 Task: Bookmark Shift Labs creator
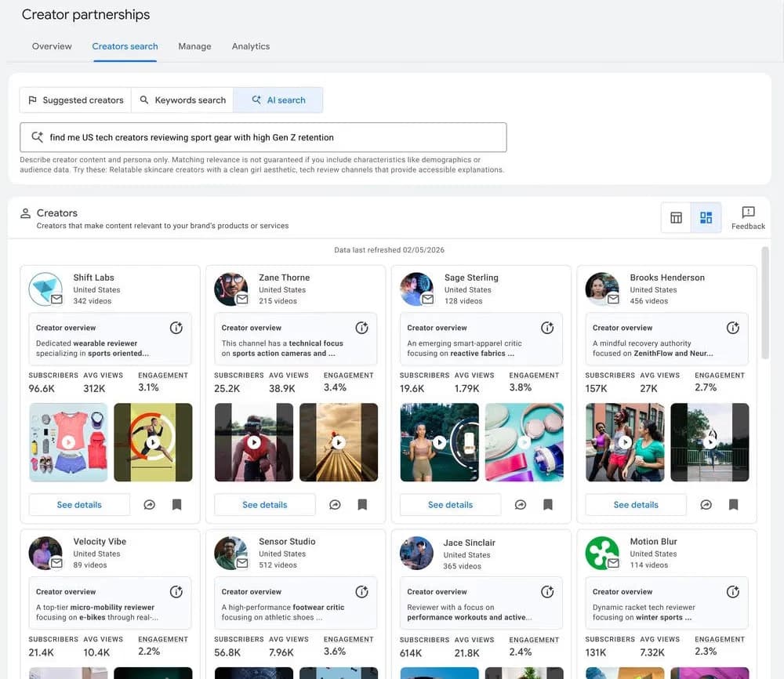pyautogui.click(x=176, y=504)
